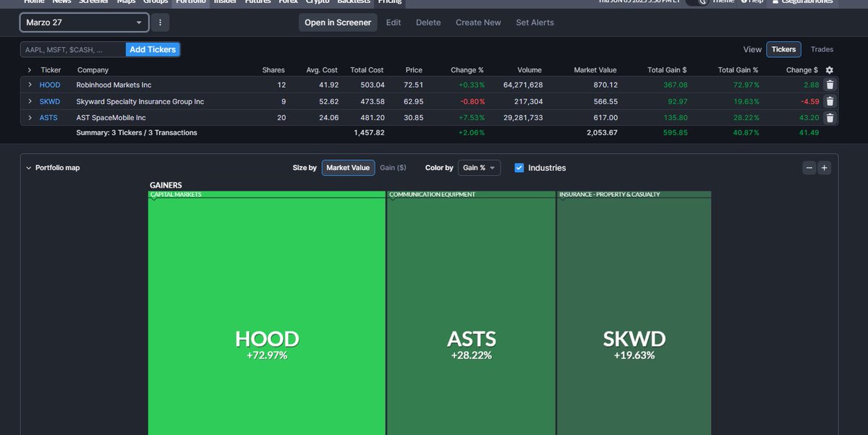Click summary total gain 40.87% value
The height and width of the screenshot is (435, 868).
click(746, 133)
